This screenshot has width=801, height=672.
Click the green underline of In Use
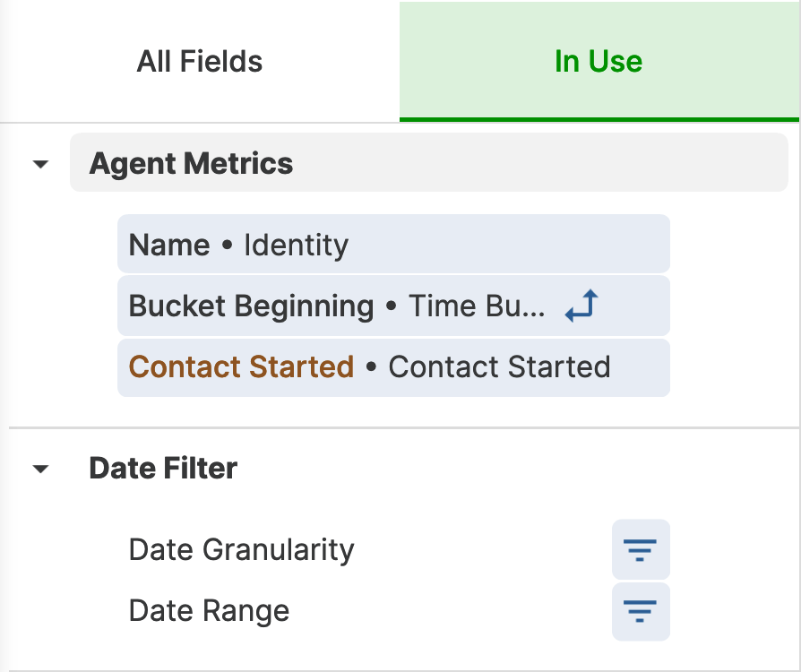[599, 119]
